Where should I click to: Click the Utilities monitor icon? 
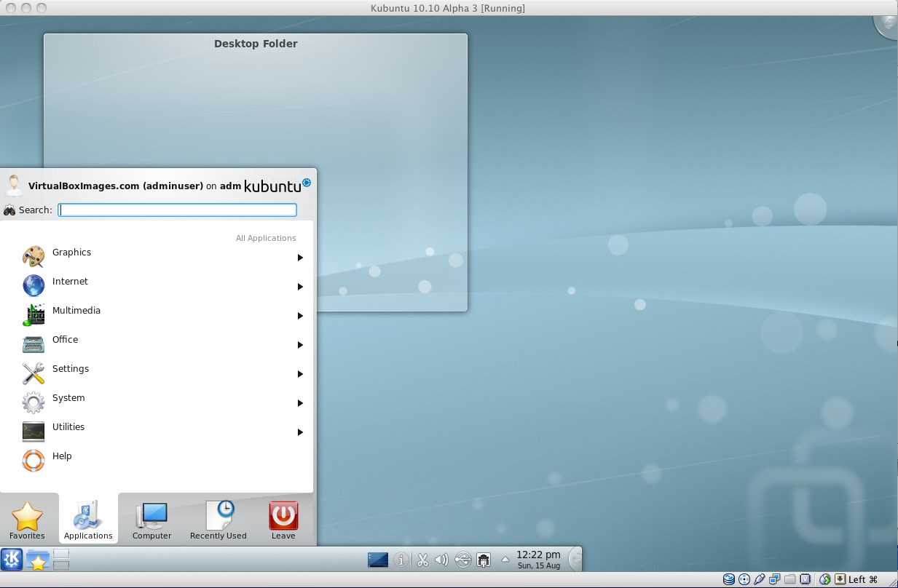34,432
